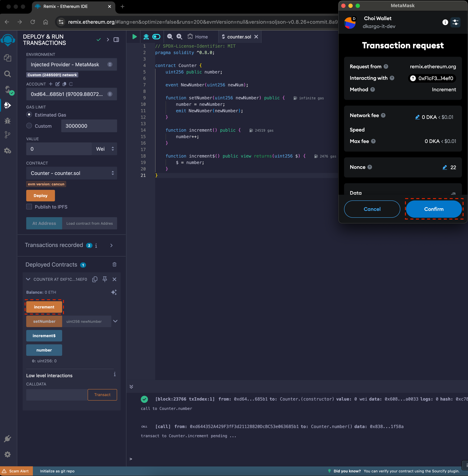This screenshot has height=476, width=468.
Task: Copy the deployed Counter contract address
Action: click(95, 279)
